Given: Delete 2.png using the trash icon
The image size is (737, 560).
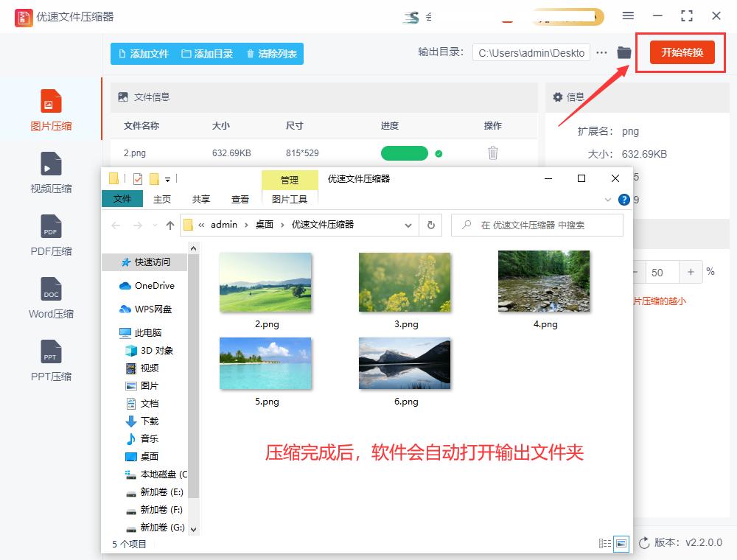Looking at the screenshot, I should [x=492, y=153].
